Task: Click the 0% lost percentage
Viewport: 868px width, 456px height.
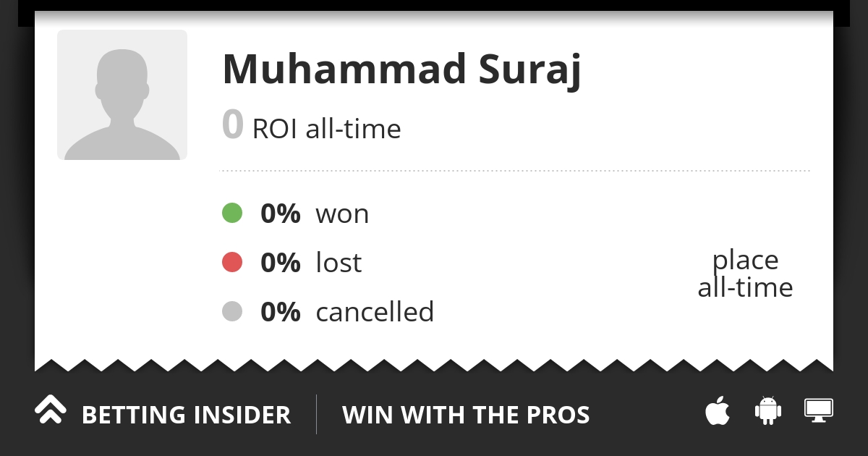Action: coord(280,263)
